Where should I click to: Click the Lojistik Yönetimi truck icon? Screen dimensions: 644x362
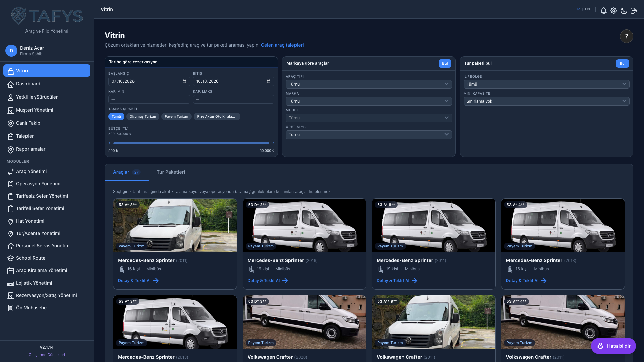click(11, 283)
